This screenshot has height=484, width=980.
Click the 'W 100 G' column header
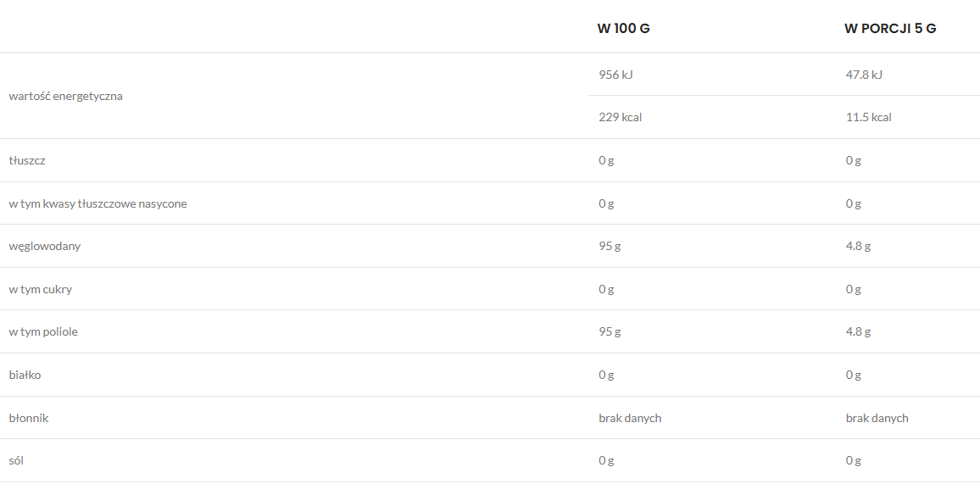click(623, 28)
